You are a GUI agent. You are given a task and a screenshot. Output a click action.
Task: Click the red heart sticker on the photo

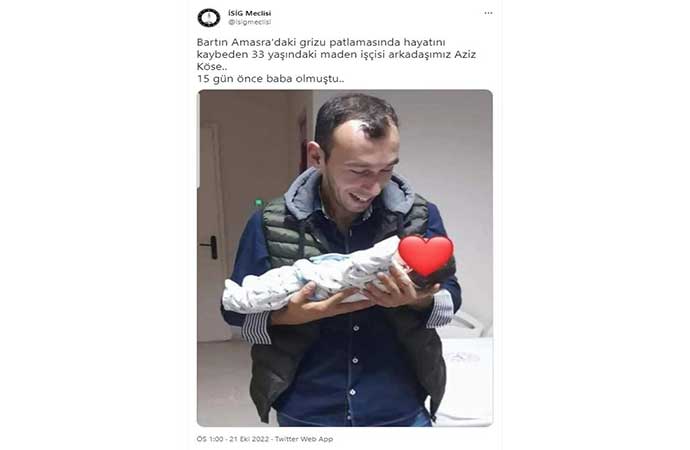[x=426, y=256]
